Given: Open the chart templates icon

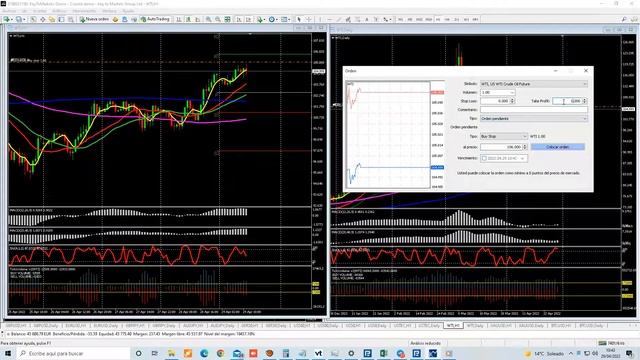Looking at the screenshot, I should (x=284, y=19).
